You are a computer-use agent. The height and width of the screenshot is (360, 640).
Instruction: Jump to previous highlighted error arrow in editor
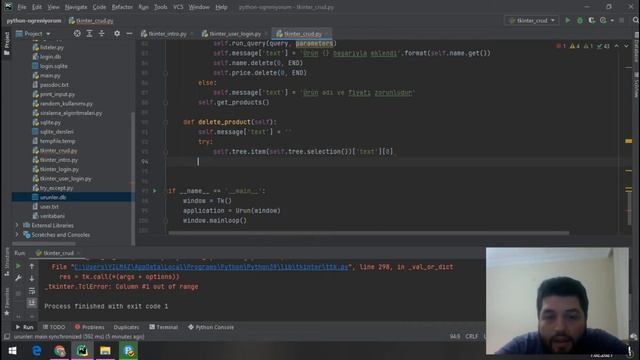click(616, 46)
